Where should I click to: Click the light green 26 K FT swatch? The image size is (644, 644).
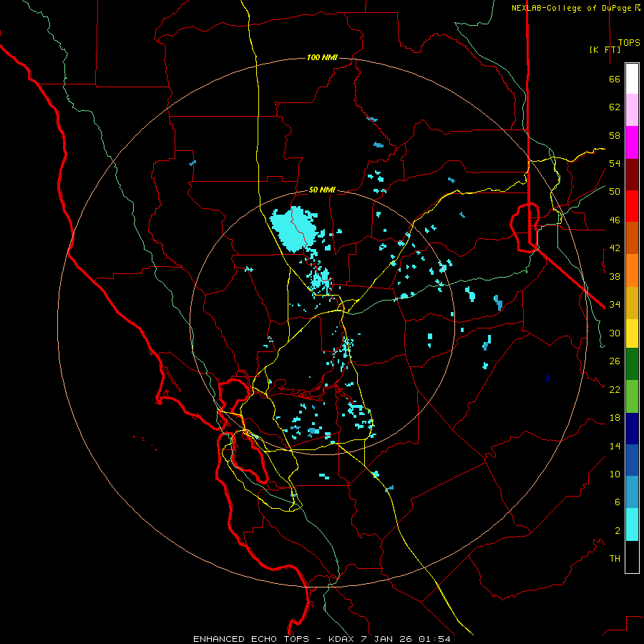pyautogui.click(x=632, y=396)
